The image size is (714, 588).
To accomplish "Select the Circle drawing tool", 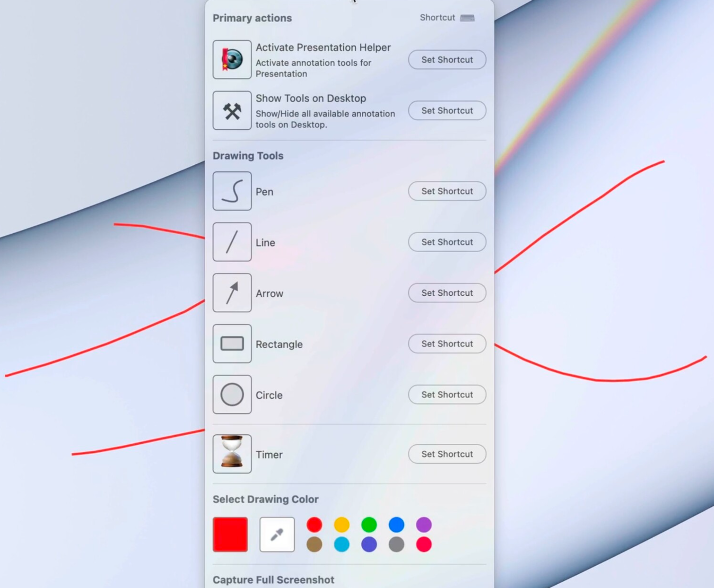I will (232, 395).
